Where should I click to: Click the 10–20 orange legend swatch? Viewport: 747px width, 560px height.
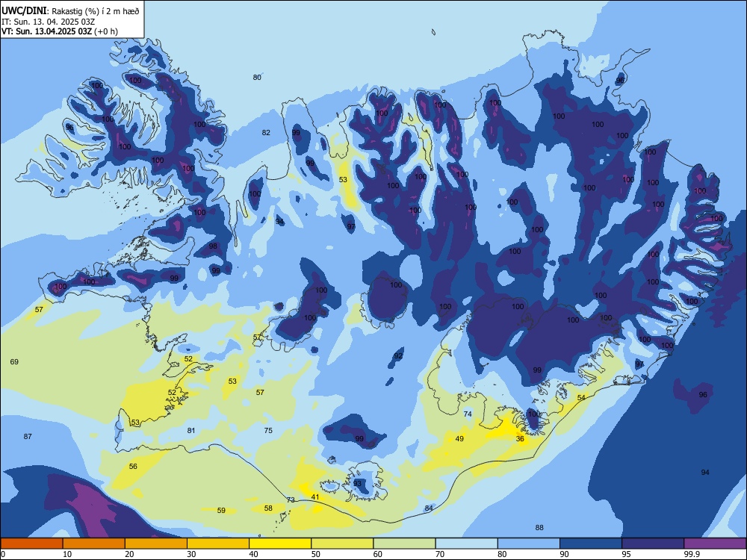94,544
